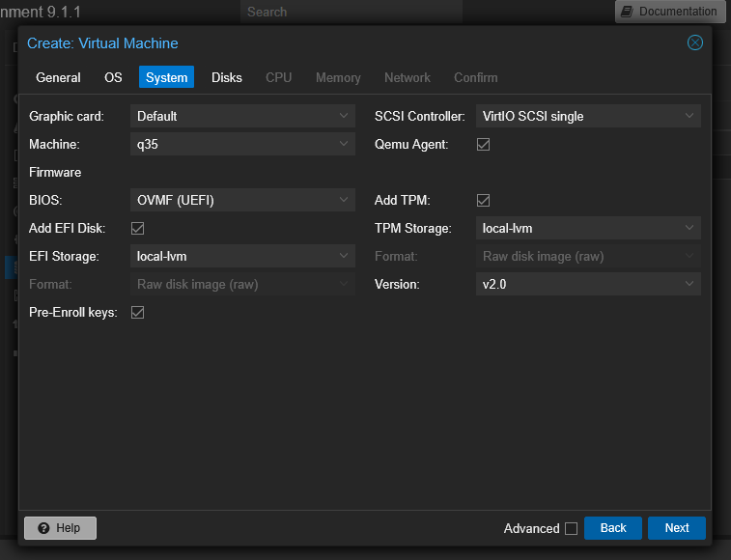731x560 pixels.
Task: Click the 'BIOS:' label
Action: (45, 201)
